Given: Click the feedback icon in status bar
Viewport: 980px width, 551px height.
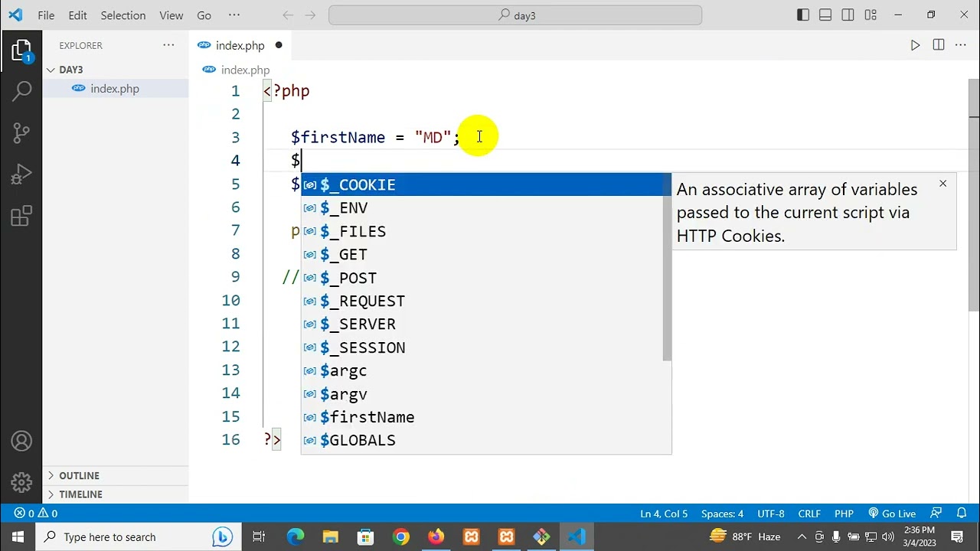Looking at the screenshot, I should pyautogui.click(x=936, y=514).
